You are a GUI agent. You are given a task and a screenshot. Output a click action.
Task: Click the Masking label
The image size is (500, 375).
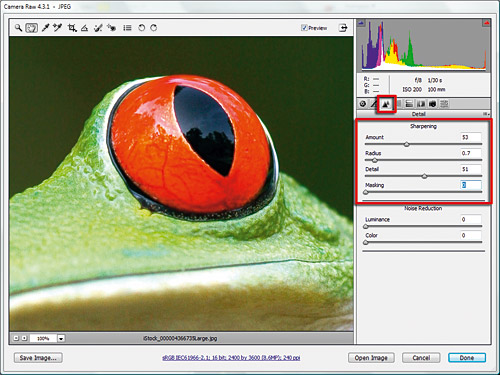(x=375, y=185)
